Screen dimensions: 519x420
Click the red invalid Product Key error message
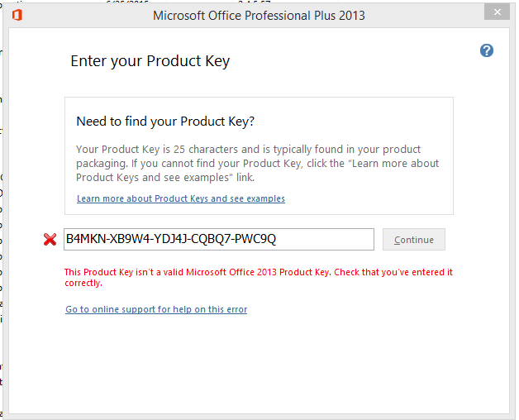tap(259, 277)
